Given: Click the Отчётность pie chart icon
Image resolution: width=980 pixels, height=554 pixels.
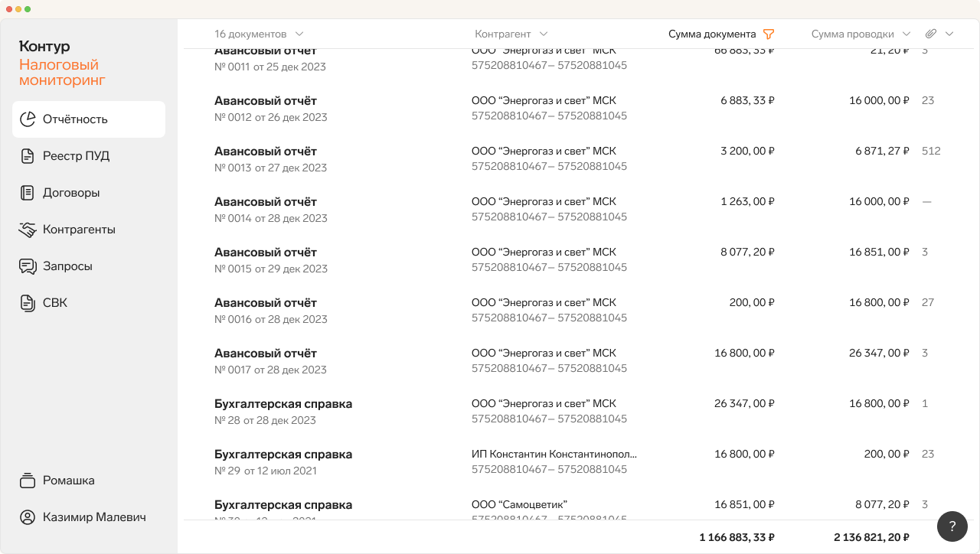Looking at the screenshot, I should (28, 119).
